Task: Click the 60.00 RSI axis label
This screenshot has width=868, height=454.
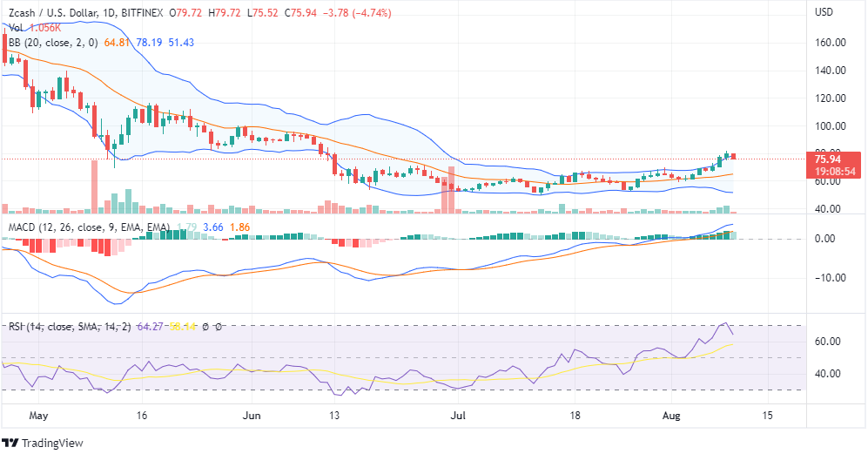Action: click(x=827, y=342)
